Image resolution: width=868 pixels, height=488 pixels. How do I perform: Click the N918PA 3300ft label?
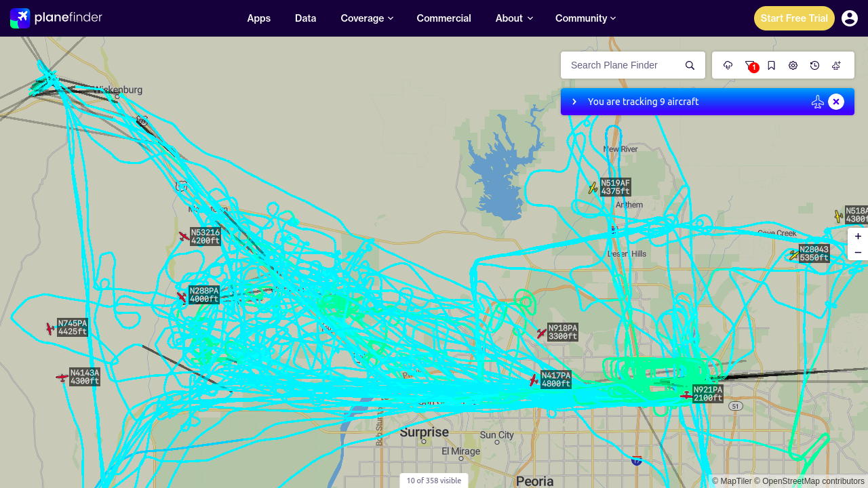[x=563, y=332]
